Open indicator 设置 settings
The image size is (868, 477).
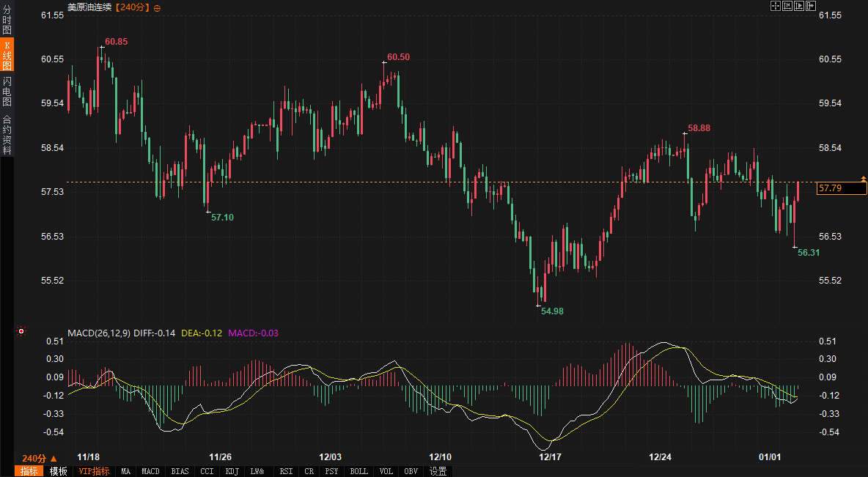point(438,471)
